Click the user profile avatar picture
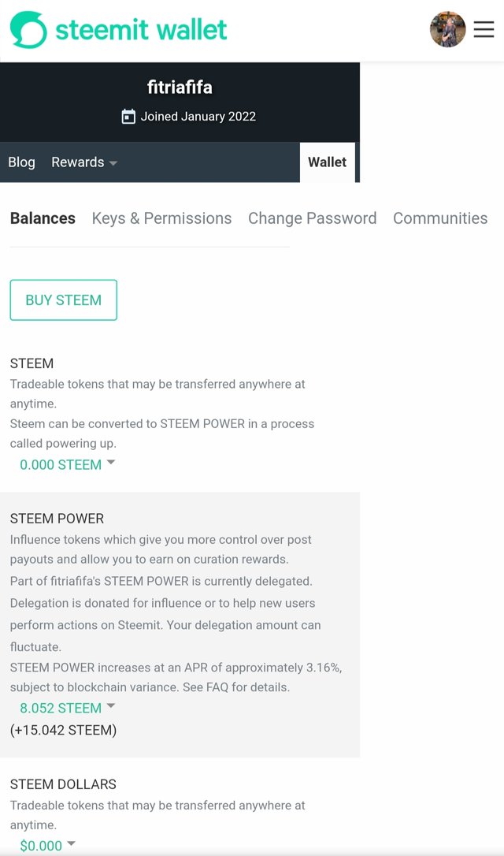504x856 pixels. 447,30
